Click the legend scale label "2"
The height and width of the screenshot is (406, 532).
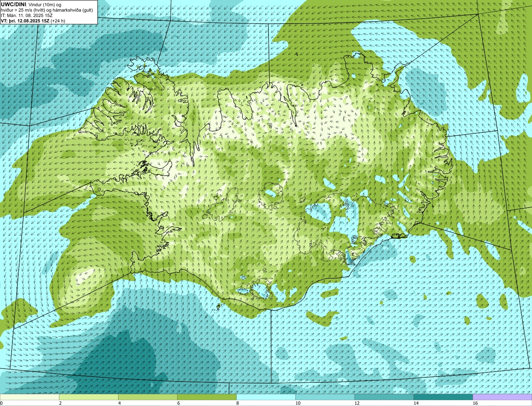[60, 403]
